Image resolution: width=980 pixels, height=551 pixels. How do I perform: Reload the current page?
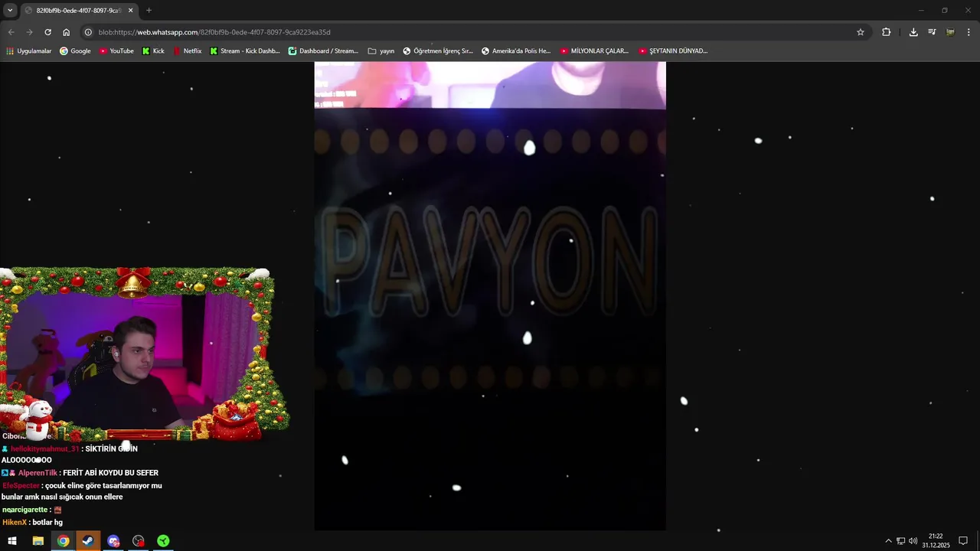click(47, 32)
